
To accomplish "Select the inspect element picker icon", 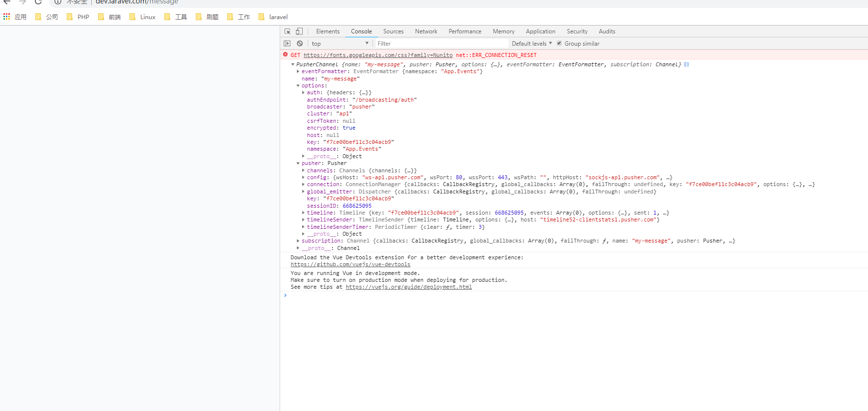I will point(288,31).
